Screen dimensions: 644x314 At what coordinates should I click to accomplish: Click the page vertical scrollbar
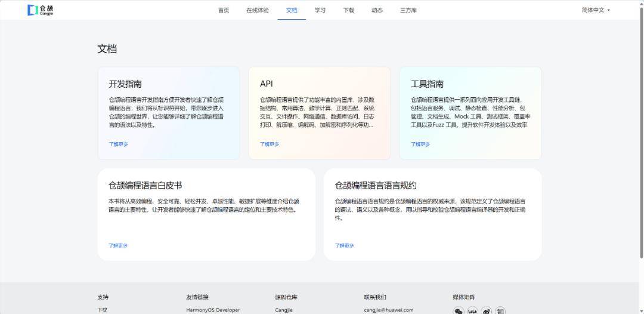(x=642, y=131)
